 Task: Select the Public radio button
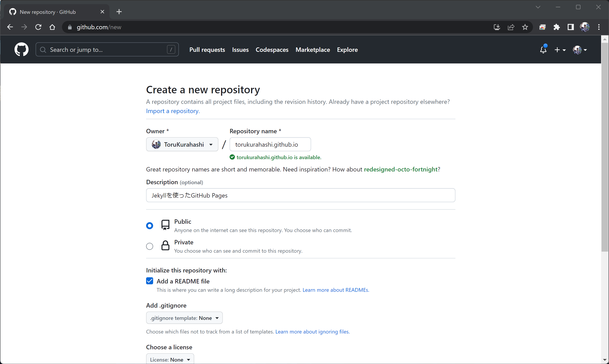coord(149,226)
